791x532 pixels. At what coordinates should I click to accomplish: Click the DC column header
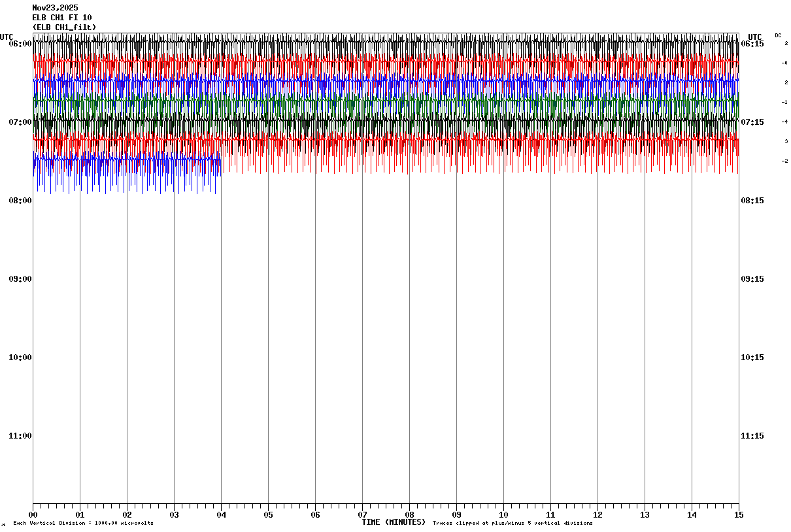click(x=778, y=35)
